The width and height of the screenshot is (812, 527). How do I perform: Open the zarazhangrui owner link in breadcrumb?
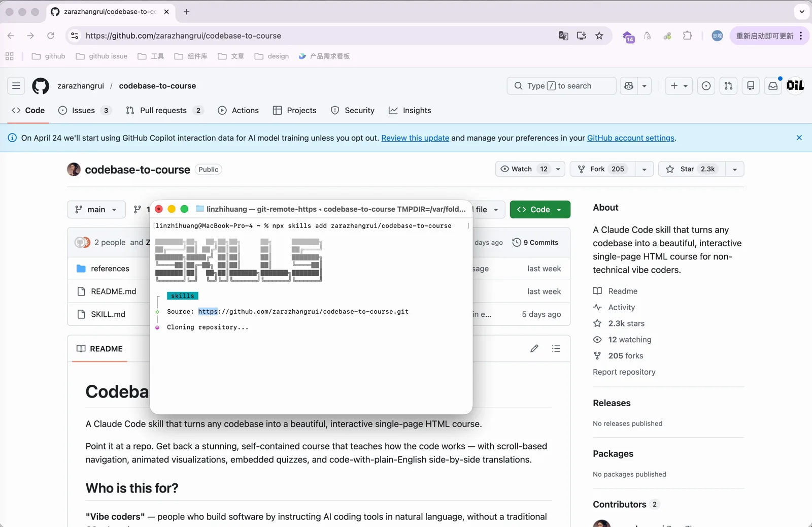(x=81, y=86)
